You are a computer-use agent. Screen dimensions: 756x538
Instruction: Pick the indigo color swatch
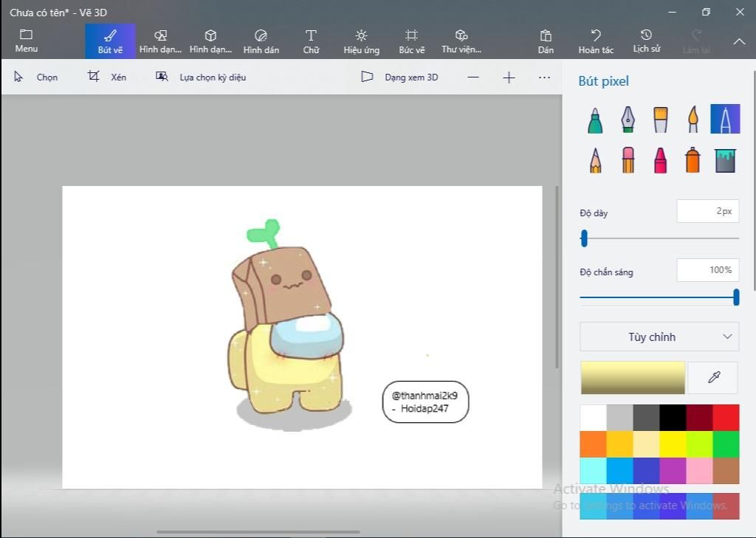tap(646, 471)
